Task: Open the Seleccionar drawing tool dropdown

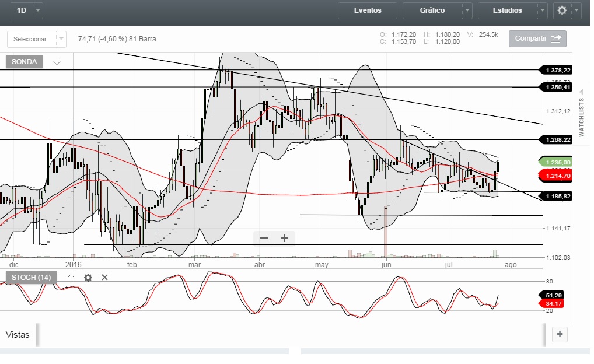Action: coord(37,39)
